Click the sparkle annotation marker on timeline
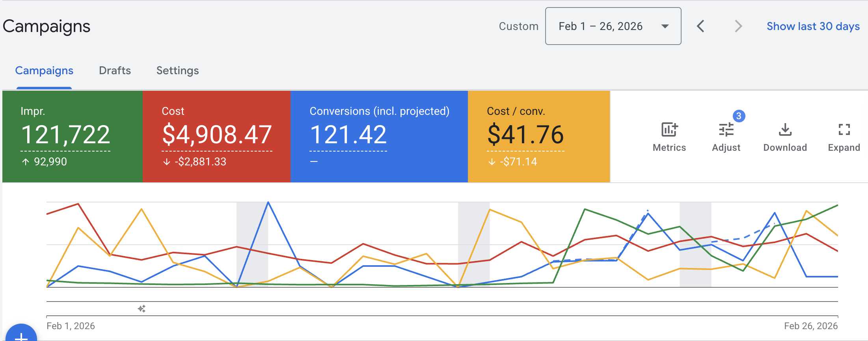This screenshot has width=868, height=341. point(142,309)
